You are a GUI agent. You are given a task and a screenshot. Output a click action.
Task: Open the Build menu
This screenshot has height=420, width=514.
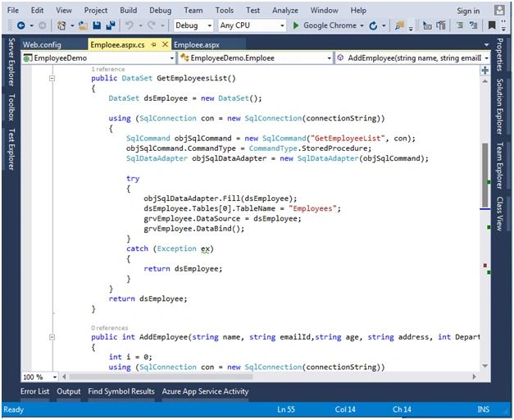128,11
